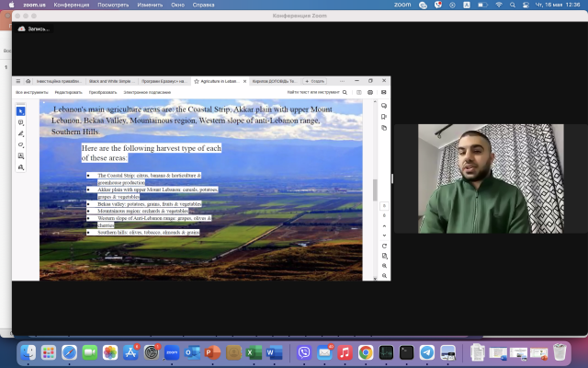This screenshot has height=368, width=588.
Task: Open the comments panel on Acrobat right rail
Action: tap(384, 106)
